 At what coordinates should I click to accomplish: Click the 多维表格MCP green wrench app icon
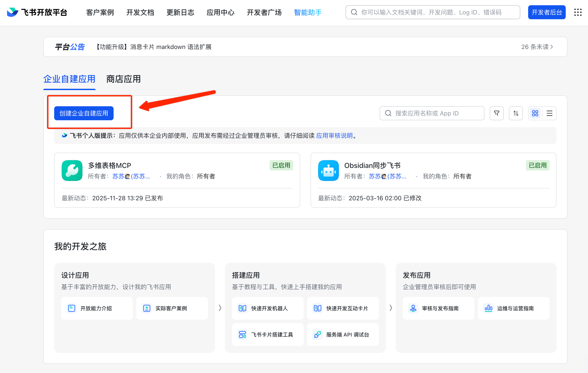point(72,170)
